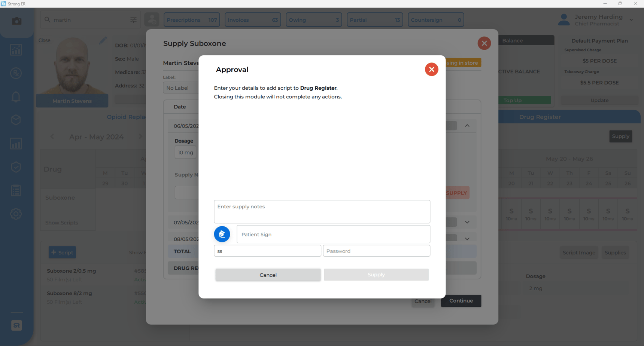The height and width of the screenshot is (346, 644).
Task: Close the Supply Suboxone dialog
Action: coord(484,43)
